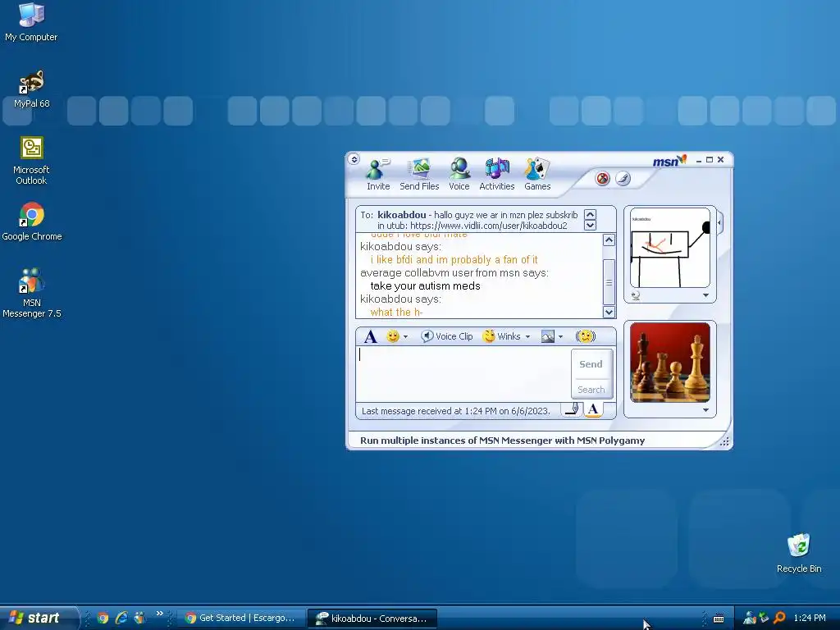Block this contact with the red icon
The width and height of the screenshot is (840, 630).
pos(603,178)
